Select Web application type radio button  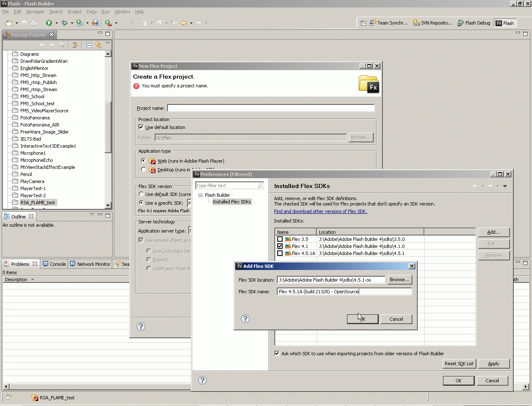coord(143,161)
